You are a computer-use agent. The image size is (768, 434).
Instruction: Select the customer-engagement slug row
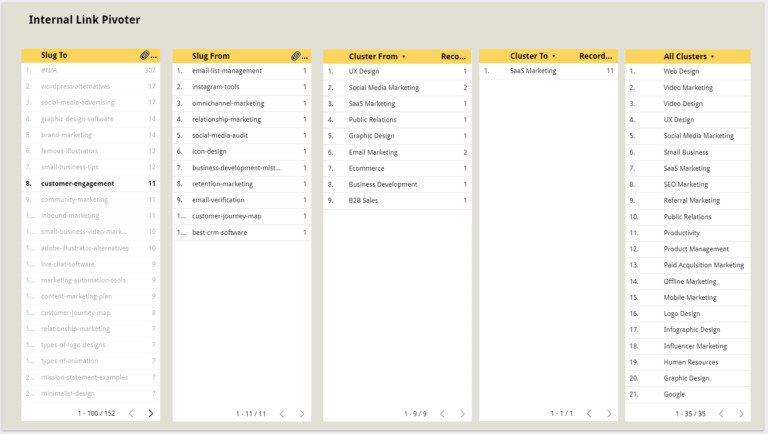click(x=91, y=184)
